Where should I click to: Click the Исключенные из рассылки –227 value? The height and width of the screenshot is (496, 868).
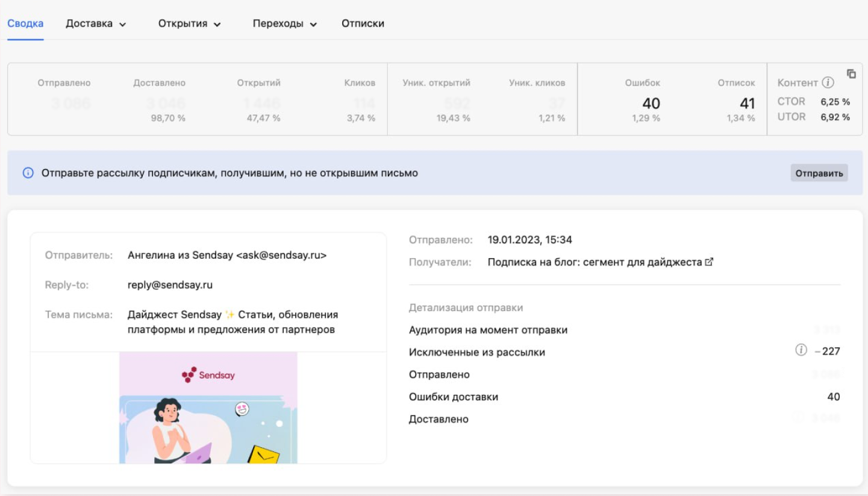827,351
